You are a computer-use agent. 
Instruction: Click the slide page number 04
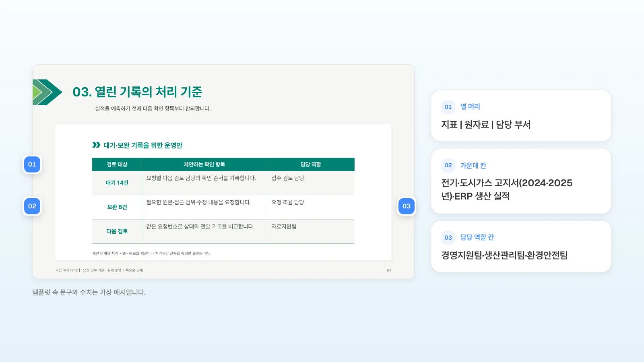pos(389,270)
